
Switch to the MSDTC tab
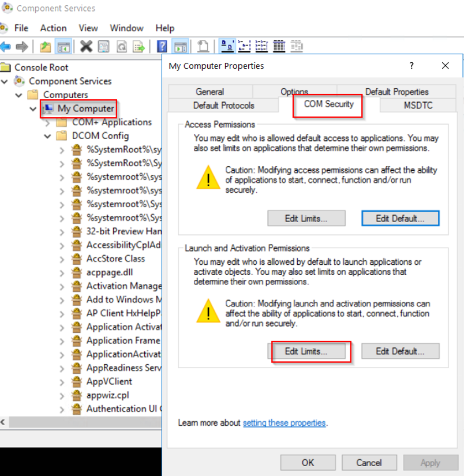[418, 106]
